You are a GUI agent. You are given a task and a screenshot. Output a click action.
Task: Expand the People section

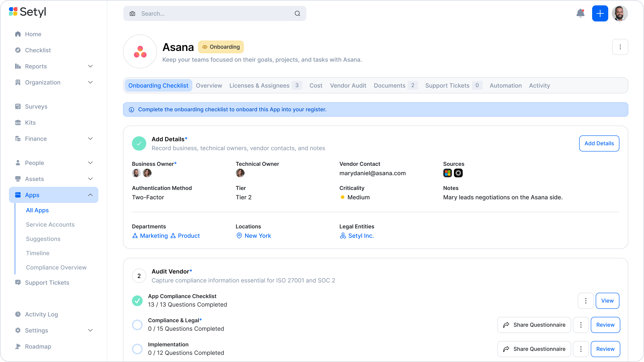click(x=90, y=163)
